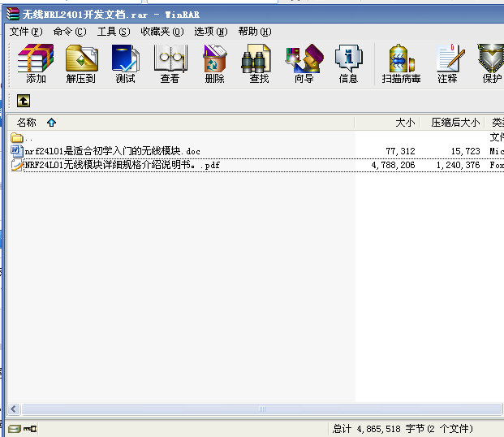
Task: Click the key icon in the status bar
Action: [30, 429]
